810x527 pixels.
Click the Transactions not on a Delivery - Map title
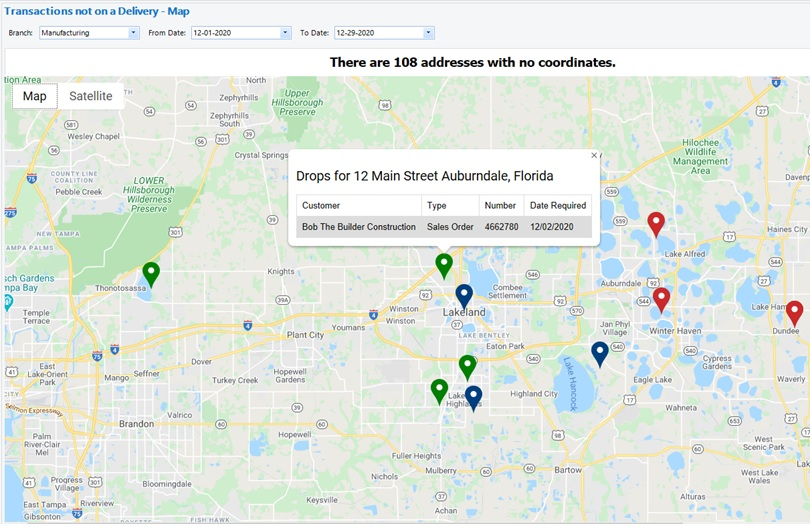click(x=97, y=11)
